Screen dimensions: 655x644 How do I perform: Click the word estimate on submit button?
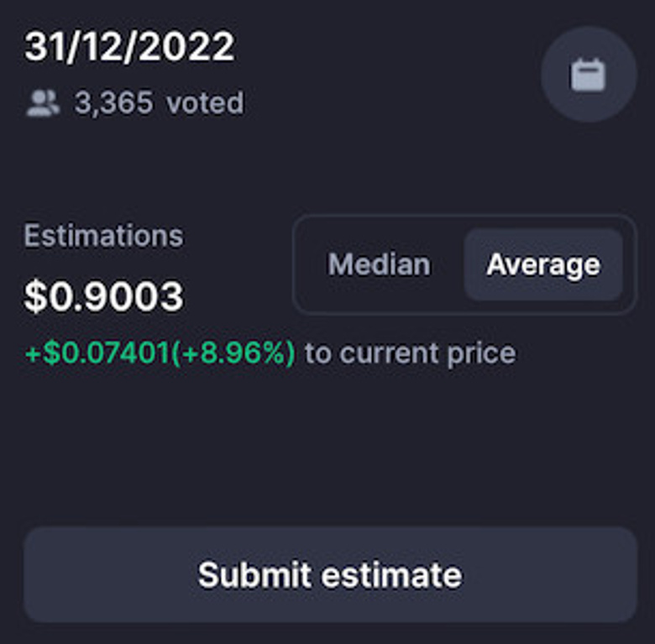391,575
